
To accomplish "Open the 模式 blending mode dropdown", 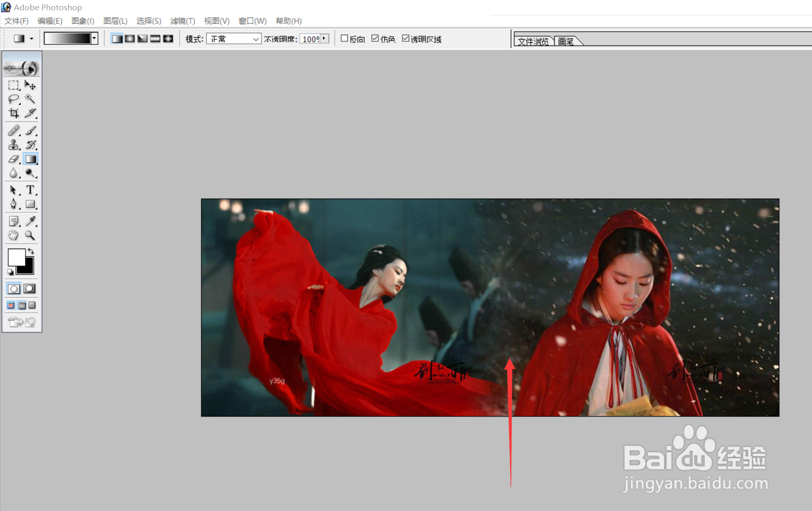I will (234, 39).
